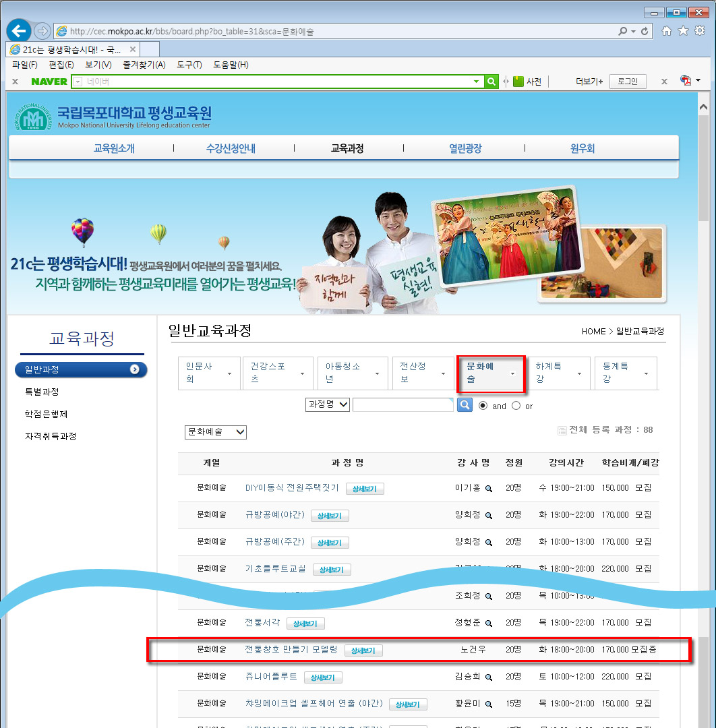Click the green Naver toolbar search button
The height and width of the screenshot is (728, 716).
pyautogui.click(x=491, y=82)
